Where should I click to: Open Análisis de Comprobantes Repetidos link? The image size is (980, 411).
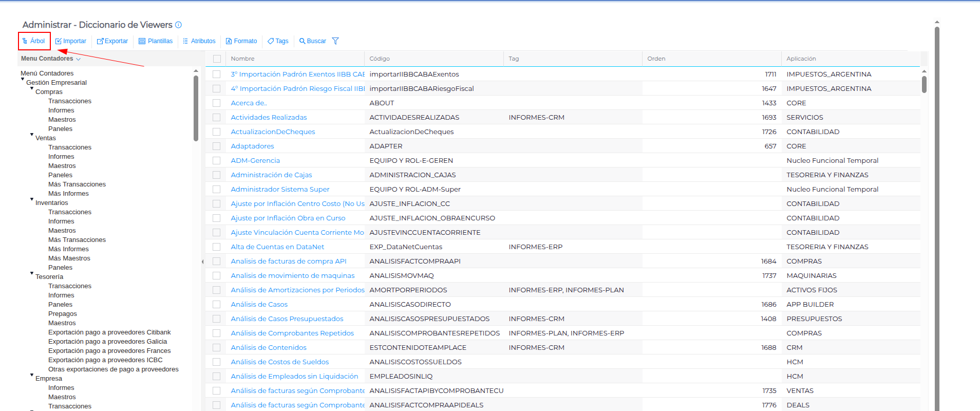click(x=292, y=333)
